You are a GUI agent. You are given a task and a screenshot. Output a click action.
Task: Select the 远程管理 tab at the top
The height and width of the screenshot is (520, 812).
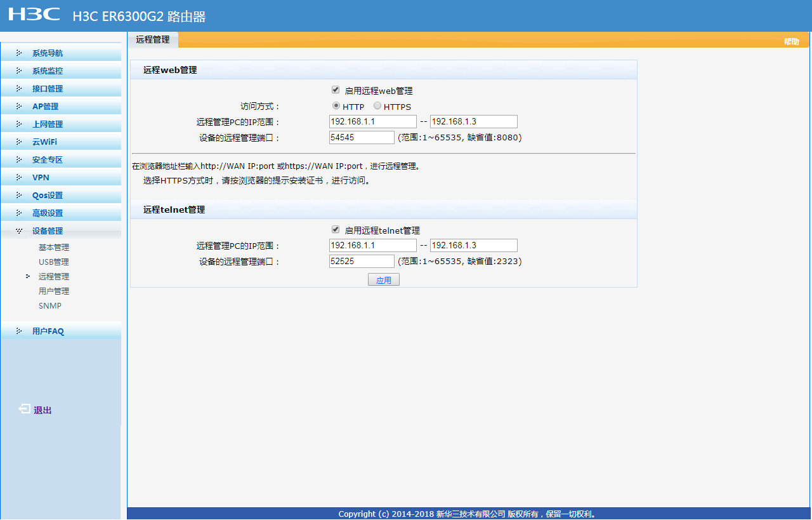153,39
